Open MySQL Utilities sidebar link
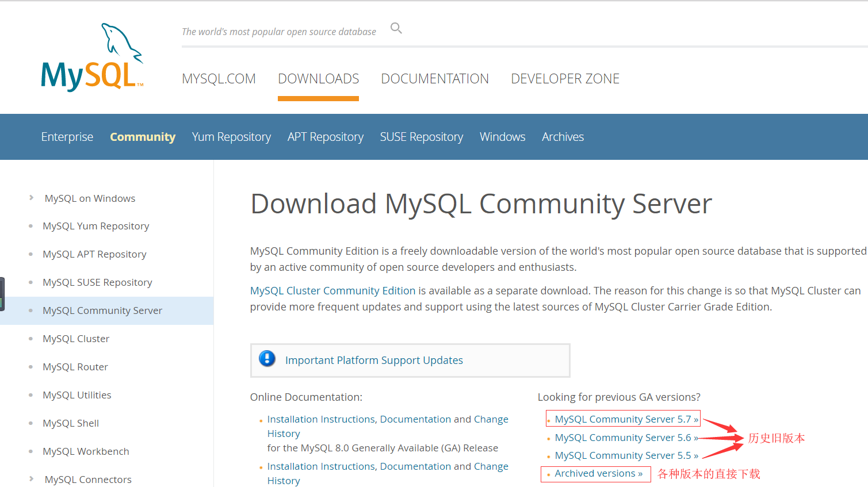This screenshot has height=487, width=868. click(x=77, y=395)
